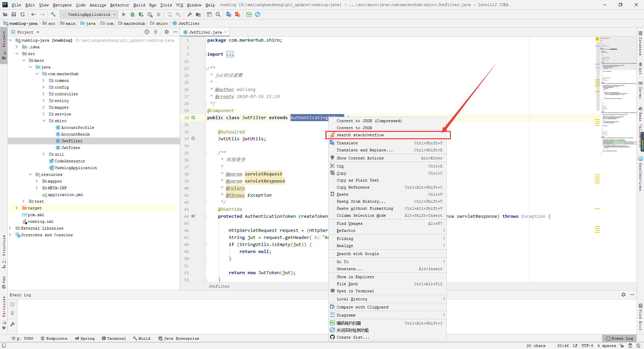
Task: Click the red Translate and Replace icon
Action: pos(237,14)
